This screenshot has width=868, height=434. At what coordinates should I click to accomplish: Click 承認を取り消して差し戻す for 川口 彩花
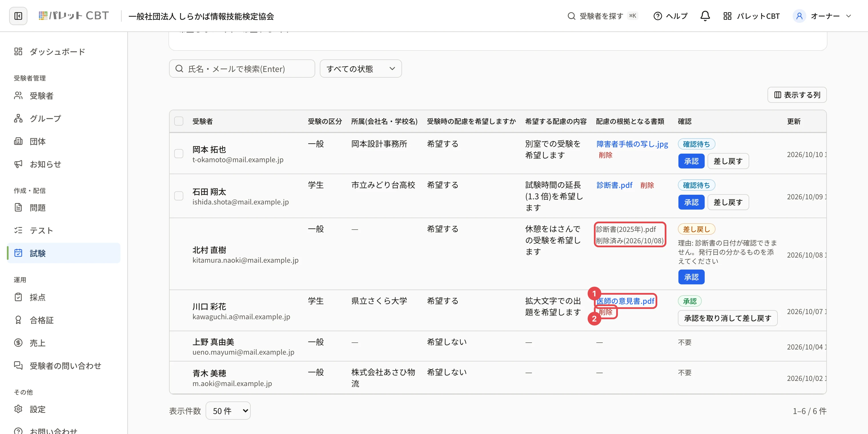tap(728, 318)
